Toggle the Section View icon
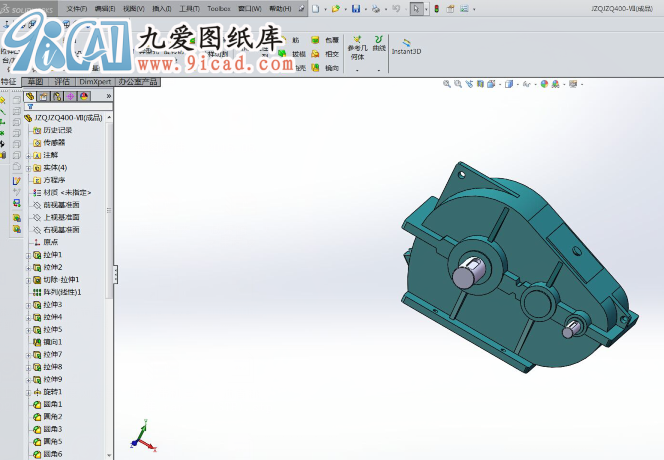664x460 pixels. (480, 84)
